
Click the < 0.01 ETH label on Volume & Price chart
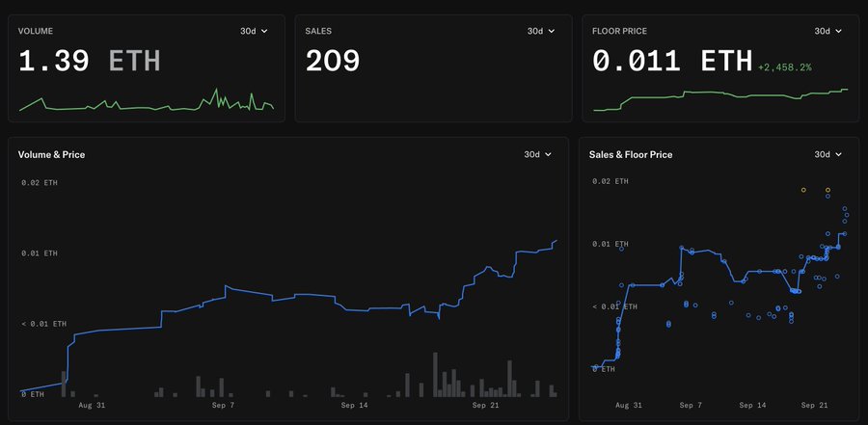pos(43,324)
